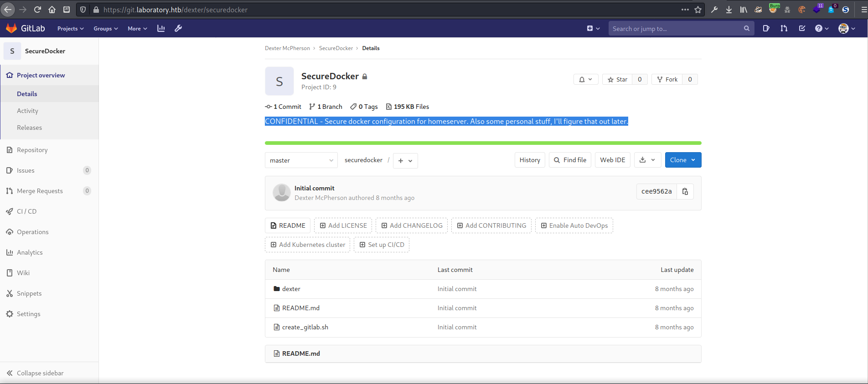Click the green language bar

click(x=483, y=143)
